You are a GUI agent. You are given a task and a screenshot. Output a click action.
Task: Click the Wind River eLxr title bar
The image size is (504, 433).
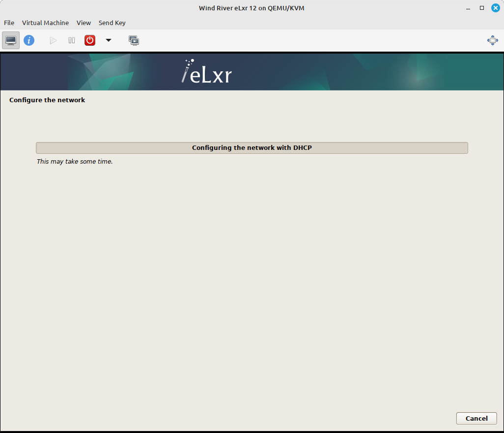pos(252,8)
